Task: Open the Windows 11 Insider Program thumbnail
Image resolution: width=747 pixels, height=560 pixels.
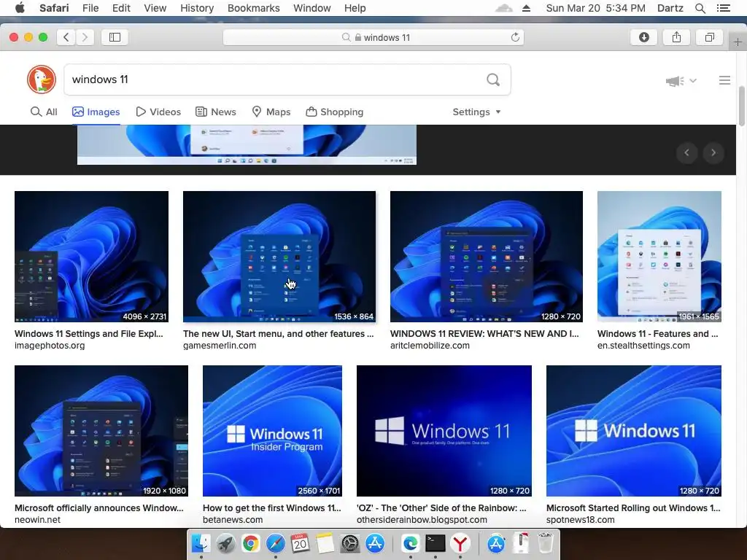Action: pyautogui.click(x=273, y=431)
